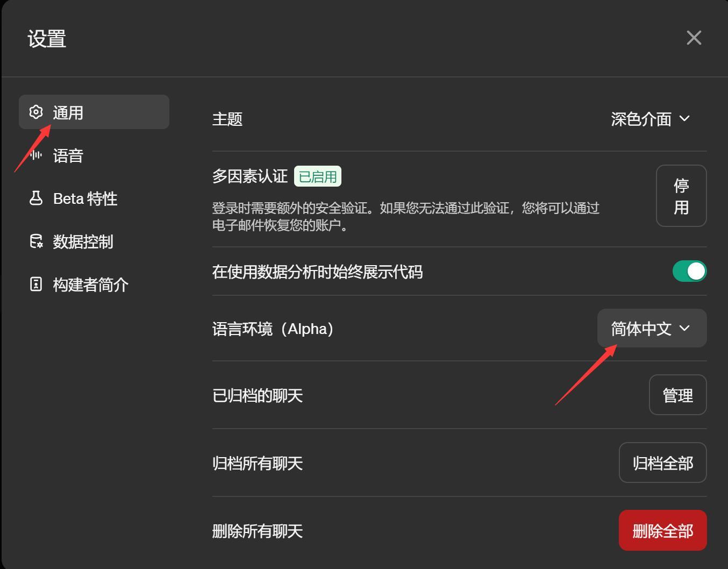
Task: Click the database icon beside 数据控制
Action: click(x=36, y=241)
